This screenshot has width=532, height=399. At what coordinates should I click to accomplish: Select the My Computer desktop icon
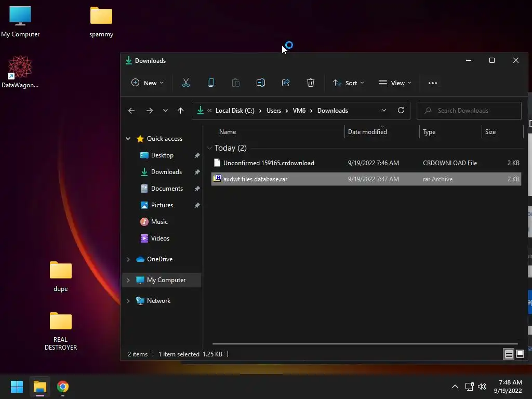point(20,22)
